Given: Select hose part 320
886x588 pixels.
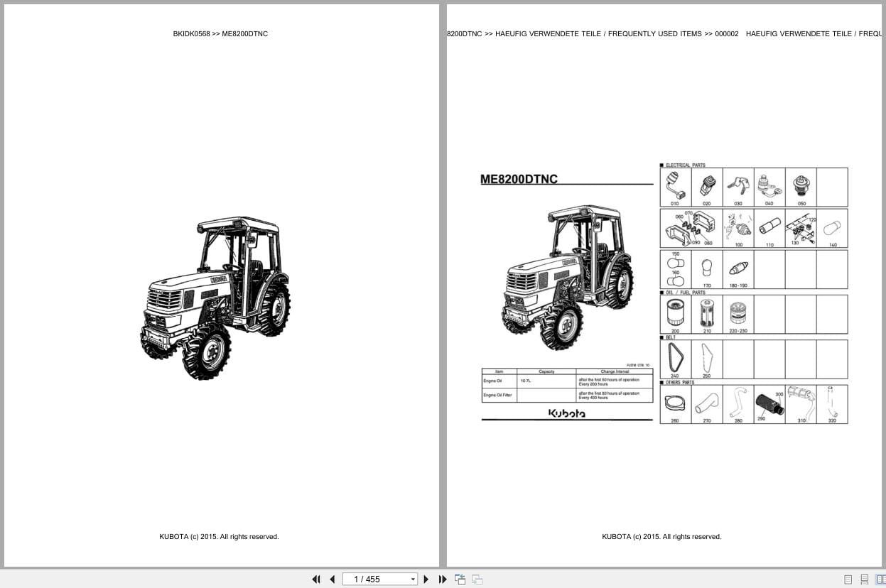Looking at the screenshot, I should pyautogui.click(x=832, y=405).
